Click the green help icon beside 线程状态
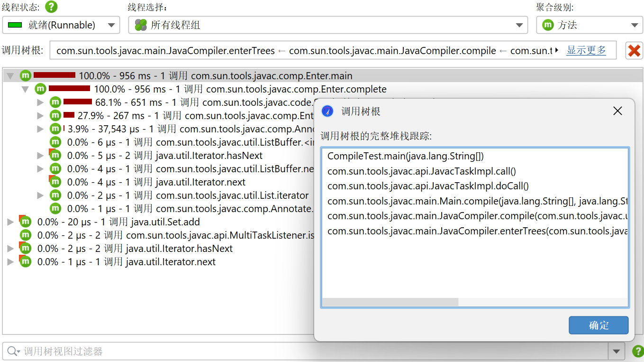 [x=51, y=7]
